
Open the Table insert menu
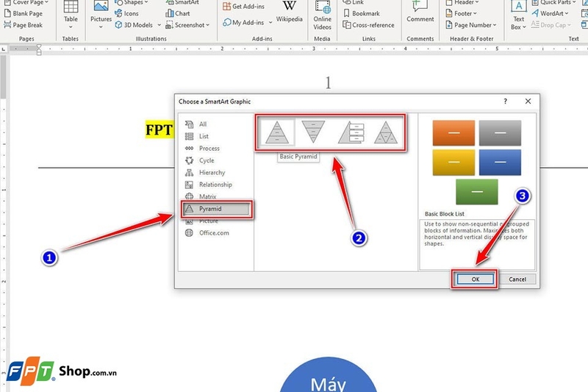pyautogui.click(x=71, y=15)
